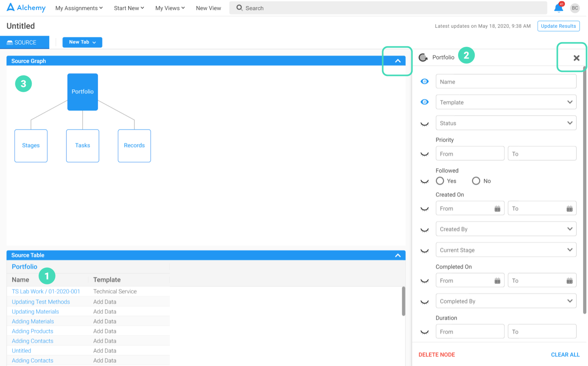
Task: Open TS Lab Work / 01-2020-001 link
Action: coord(46,291)
